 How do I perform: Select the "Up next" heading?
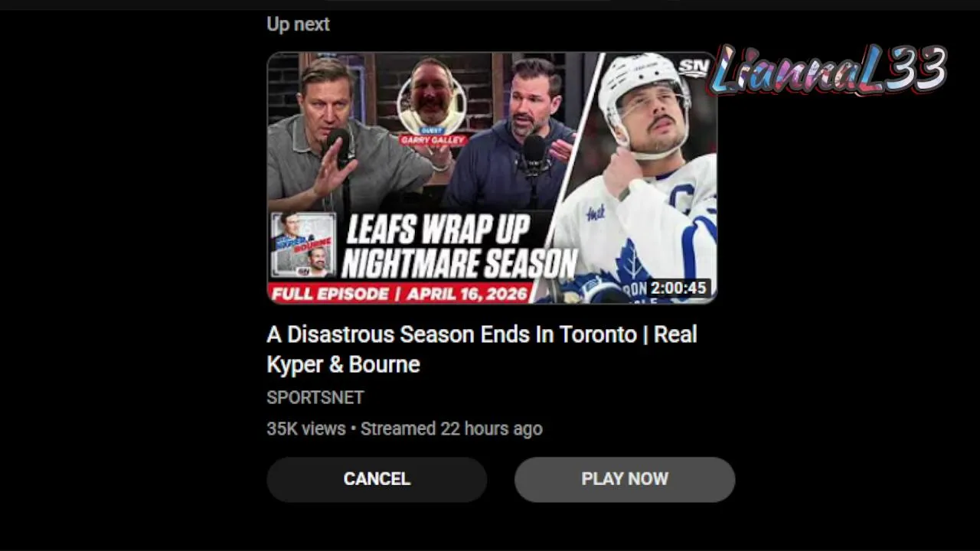(x=298, y=24)
